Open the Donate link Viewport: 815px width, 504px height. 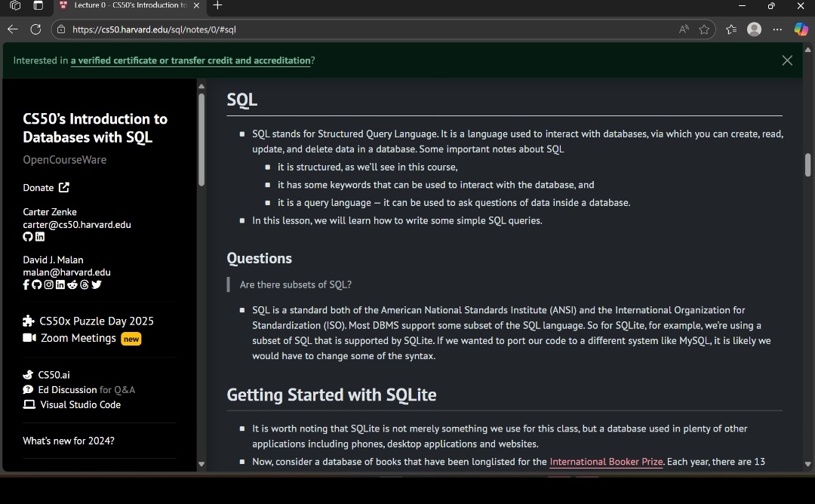46,188
